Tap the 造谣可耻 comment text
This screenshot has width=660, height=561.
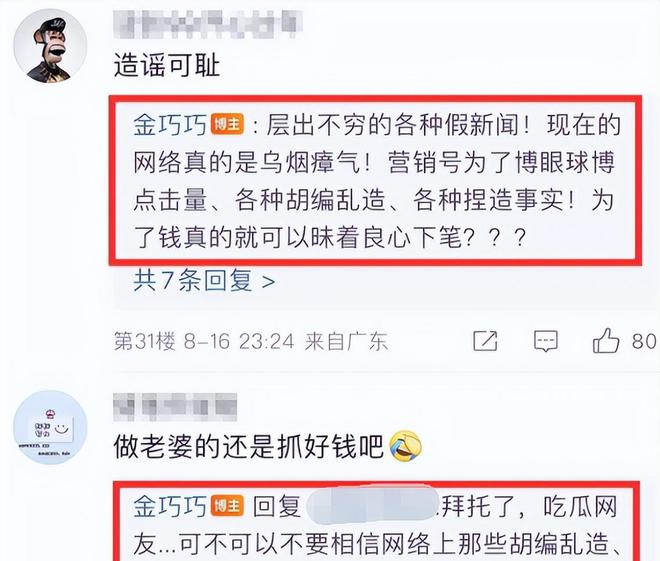167,66
